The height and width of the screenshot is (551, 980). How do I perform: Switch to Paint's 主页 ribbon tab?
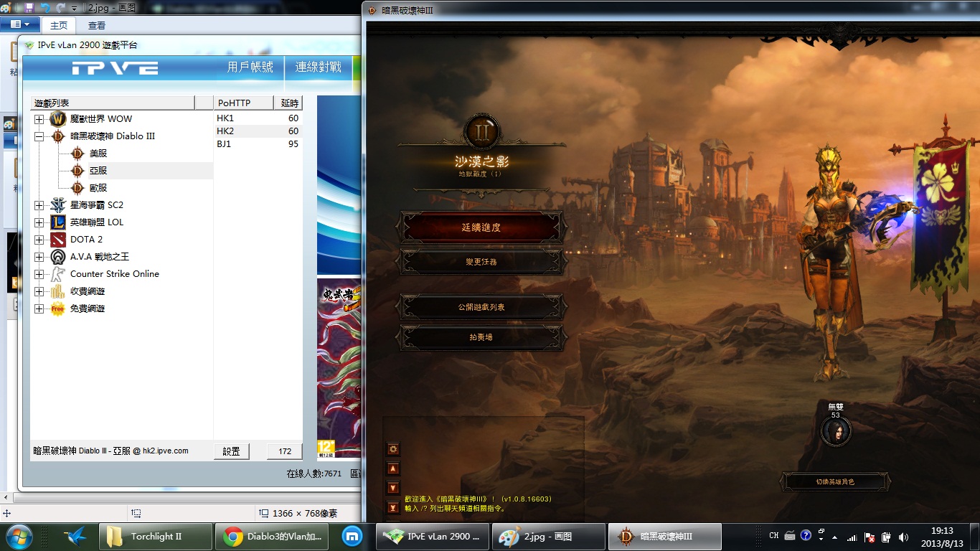59,25
